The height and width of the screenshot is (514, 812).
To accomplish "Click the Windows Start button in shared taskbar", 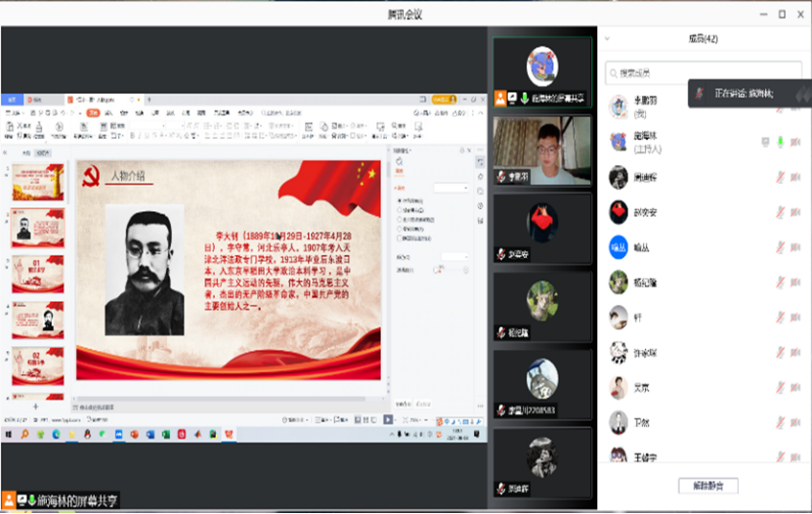I will [8, 433].
